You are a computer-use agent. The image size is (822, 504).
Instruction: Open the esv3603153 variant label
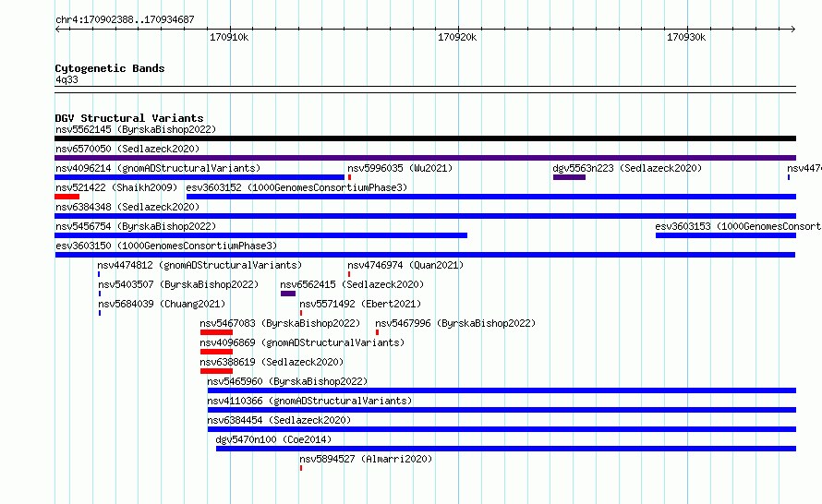[738, 226]
